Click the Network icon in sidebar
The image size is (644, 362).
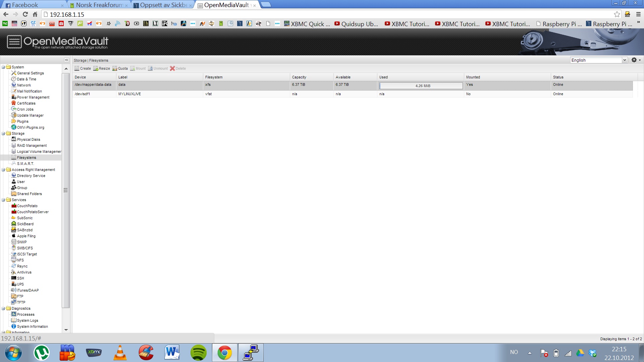click(14, 85)
